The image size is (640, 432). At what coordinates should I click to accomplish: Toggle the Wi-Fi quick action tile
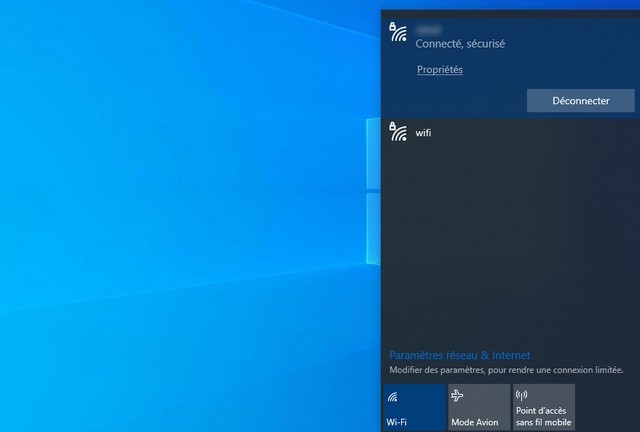[414, 407]
